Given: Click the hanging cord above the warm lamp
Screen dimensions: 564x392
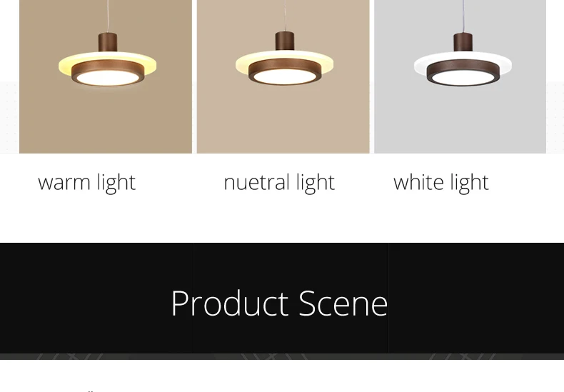Looking at the screenshot, I should [x=108, y=16].
